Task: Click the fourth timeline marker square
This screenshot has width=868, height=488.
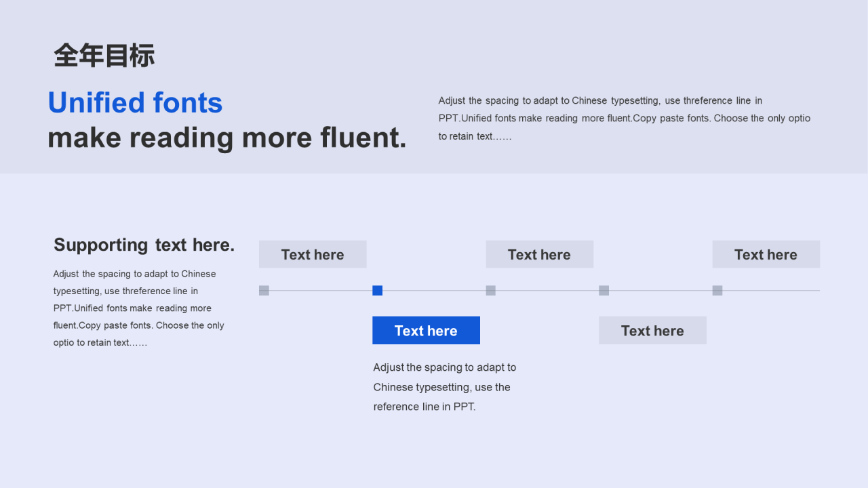Action: coord(604,291)
